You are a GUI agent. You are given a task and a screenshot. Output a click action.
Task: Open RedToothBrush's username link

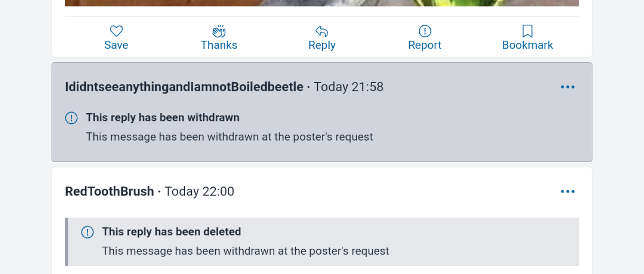[109, 191]
